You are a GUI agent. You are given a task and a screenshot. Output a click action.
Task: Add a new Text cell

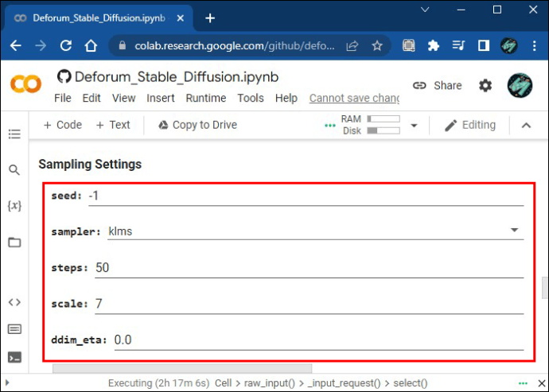click(113, 125)
